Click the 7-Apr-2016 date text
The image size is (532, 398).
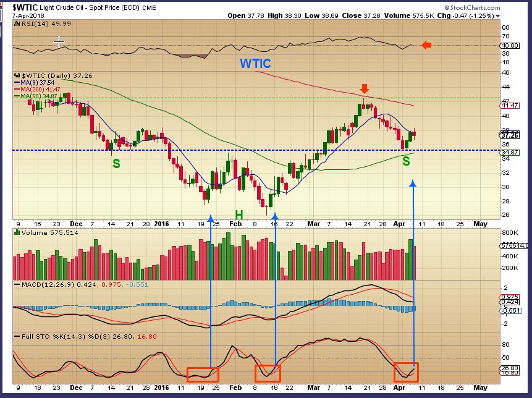pos(28,15)
